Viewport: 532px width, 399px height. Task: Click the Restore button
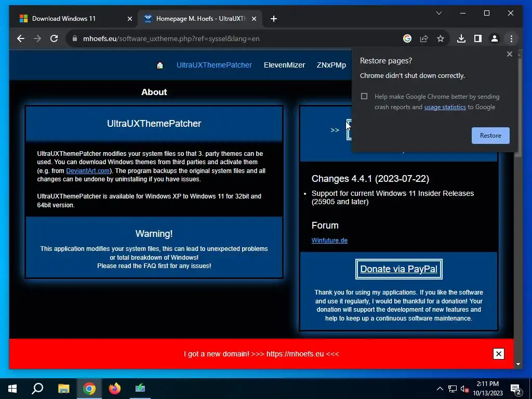(490, 136)
